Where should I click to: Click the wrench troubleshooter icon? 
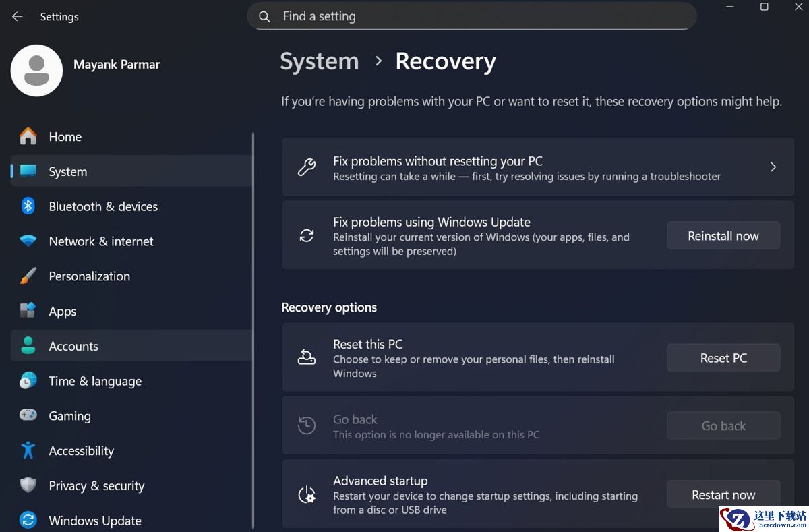[x=307, y=167]
